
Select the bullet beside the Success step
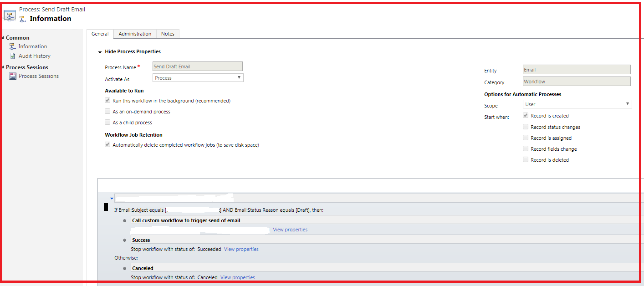(x=125, y=240)
